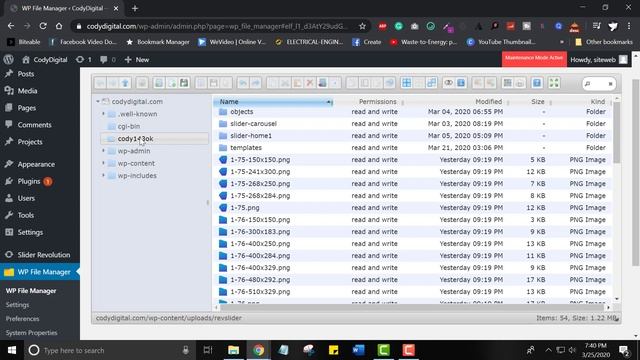
Task: Open Chrome from the Windows taskbar
Action: tap(258, 350)
